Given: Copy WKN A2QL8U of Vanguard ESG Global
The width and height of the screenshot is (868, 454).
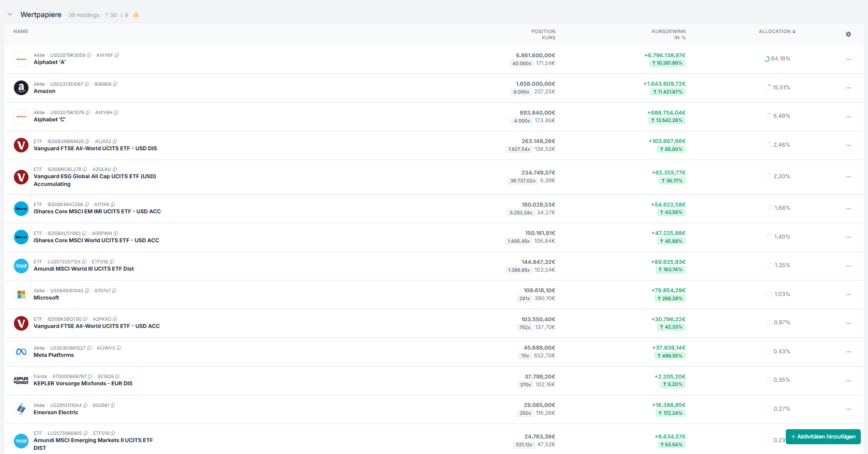Looking at the screenshot, I should pyautogui.click(x=115, y=169).
